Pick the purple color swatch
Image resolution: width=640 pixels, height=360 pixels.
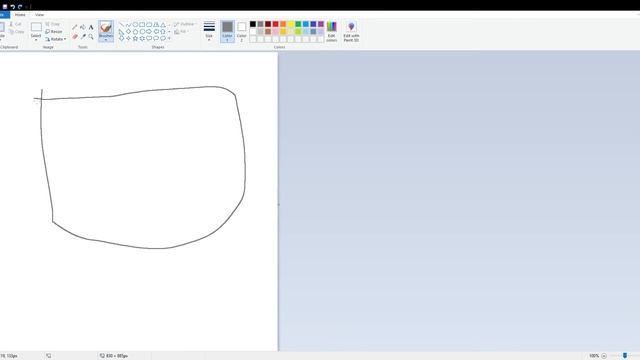click(321, 24)
